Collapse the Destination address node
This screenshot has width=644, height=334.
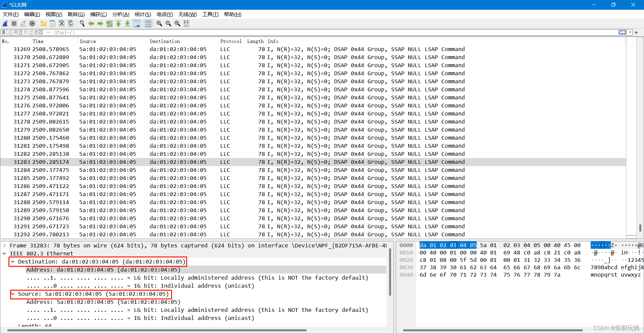13,261
